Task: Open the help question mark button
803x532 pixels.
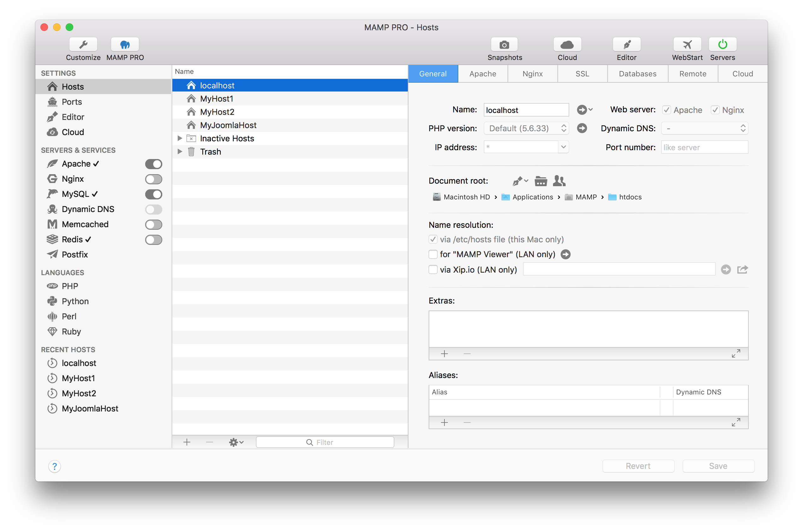Action: (54, 466)
